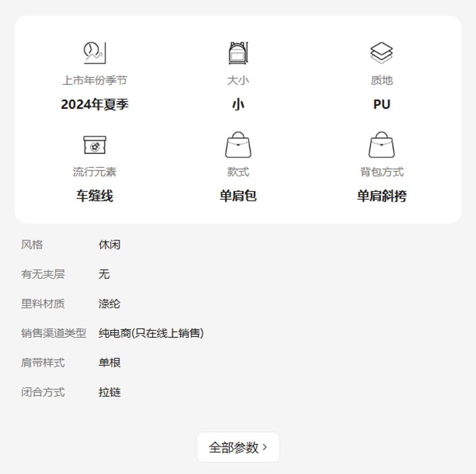Image resolution: width=476 pixels, height=474 pixels.
Task: Click the handbag icon above 款式
Action: pos(238,145)
